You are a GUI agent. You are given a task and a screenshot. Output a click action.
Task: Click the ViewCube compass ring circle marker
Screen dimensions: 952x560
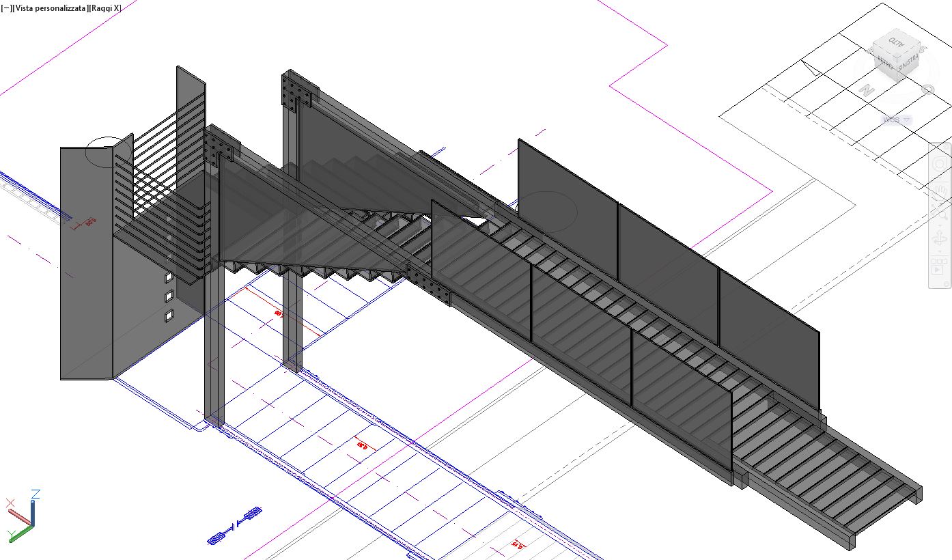coord(927,89)
